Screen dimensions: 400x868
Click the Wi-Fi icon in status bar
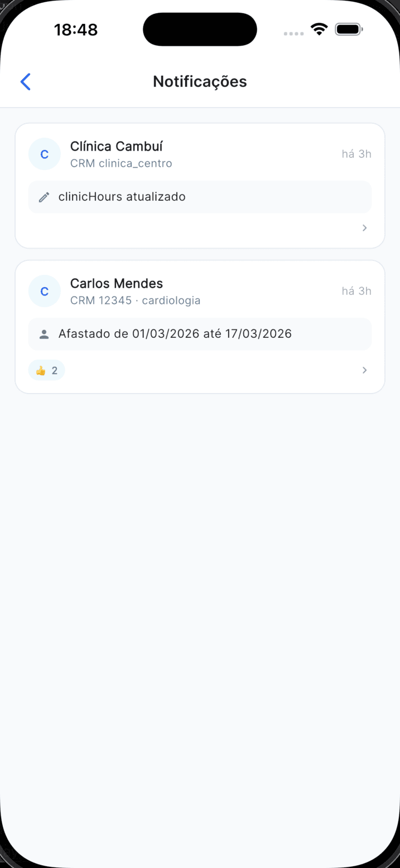(319, 30)
